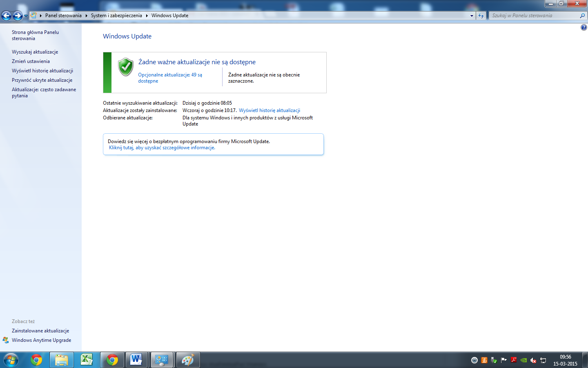588x368 pixels.
Task: Click Safely Remove Hardware USB tray icon
Action: [x=494, y=360]
